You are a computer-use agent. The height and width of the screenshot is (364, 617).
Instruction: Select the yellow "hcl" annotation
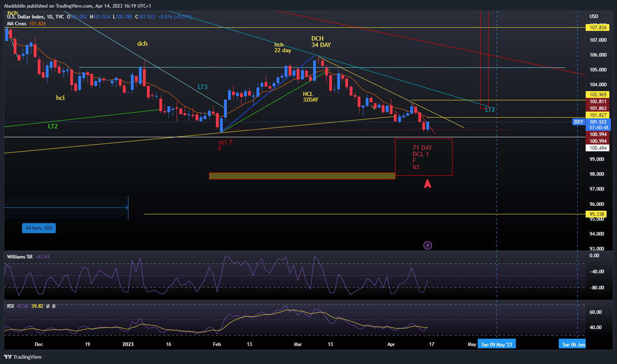(x=60, y=98)
